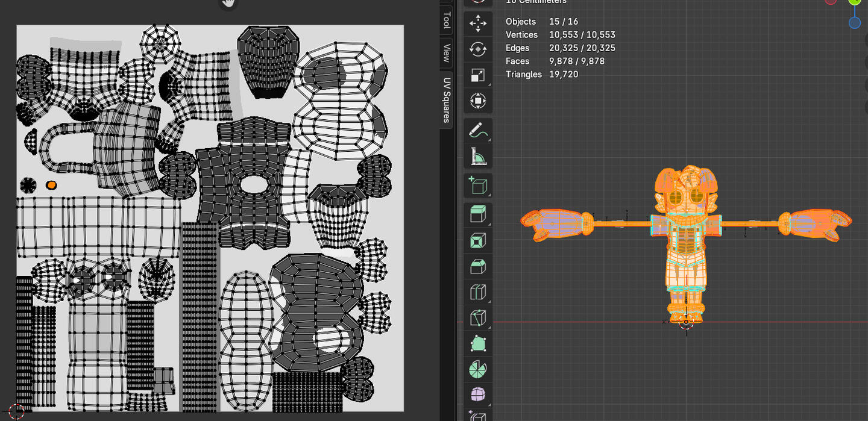Screen dimensions: 868x421
Task: Open the Tool sidebar tab
Action: [447, 20]
